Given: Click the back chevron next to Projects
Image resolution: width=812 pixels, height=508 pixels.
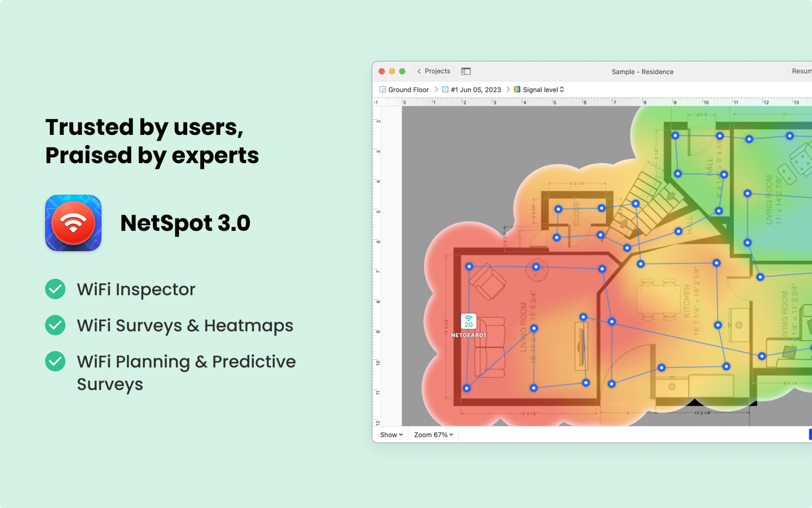Looking at the screenshot, I should pos(419,72).
